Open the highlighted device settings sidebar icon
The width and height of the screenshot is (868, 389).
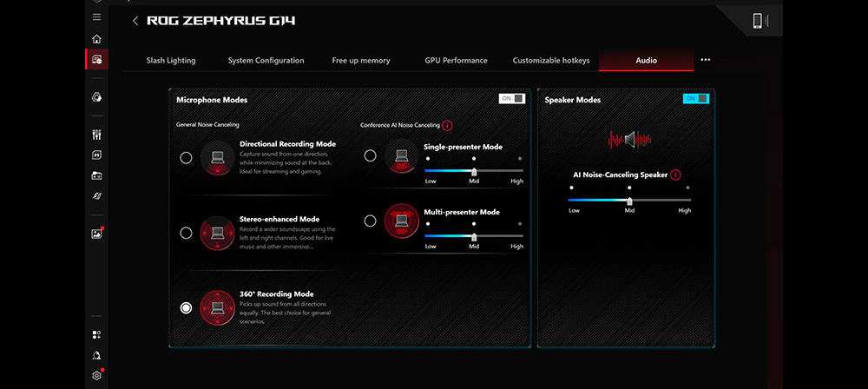pos(97,59)
